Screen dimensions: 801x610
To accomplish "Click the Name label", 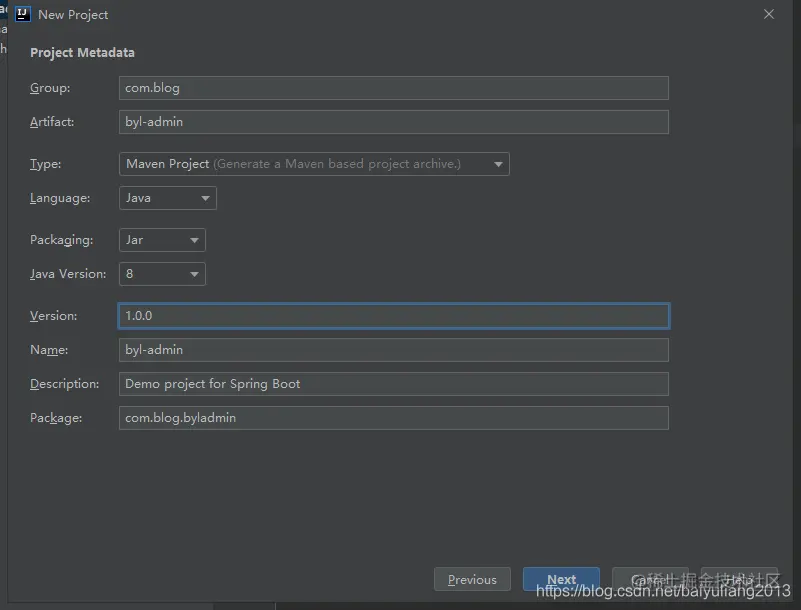I will pyautogui.click(x=49, y=350).
